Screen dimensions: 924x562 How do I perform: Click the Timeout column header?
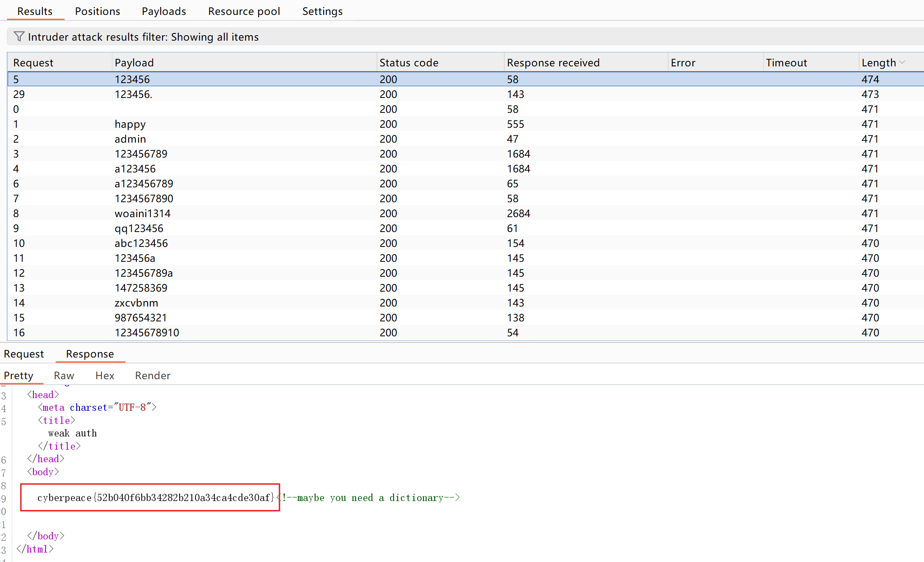(x=786, y=63)
